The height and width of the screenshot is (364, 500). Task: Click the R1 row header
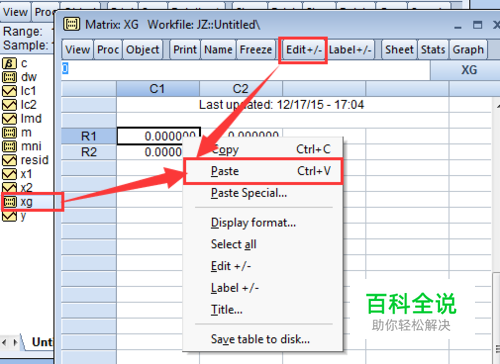tap(89, 136)
